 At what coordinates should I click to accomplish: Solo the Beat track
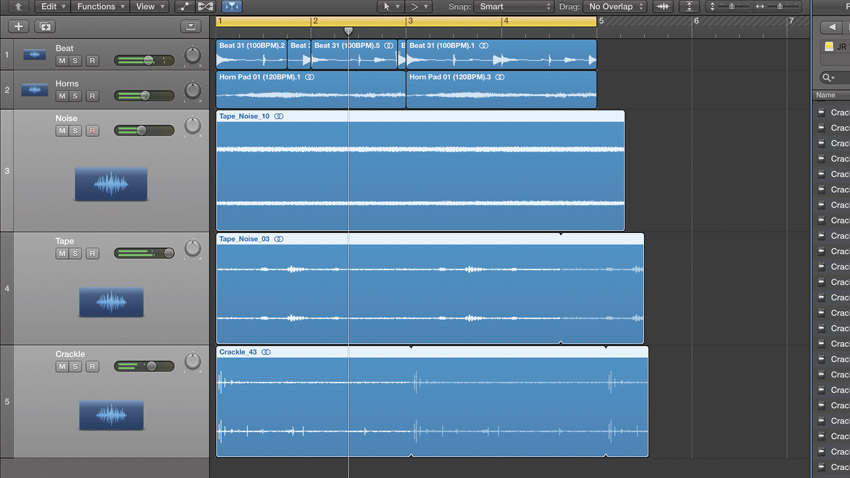click(x=75, y=61)
